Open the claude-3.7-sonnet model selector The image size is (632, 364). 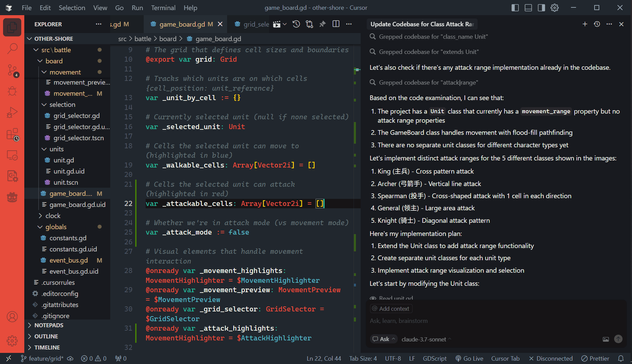click(x=426, y=339)
